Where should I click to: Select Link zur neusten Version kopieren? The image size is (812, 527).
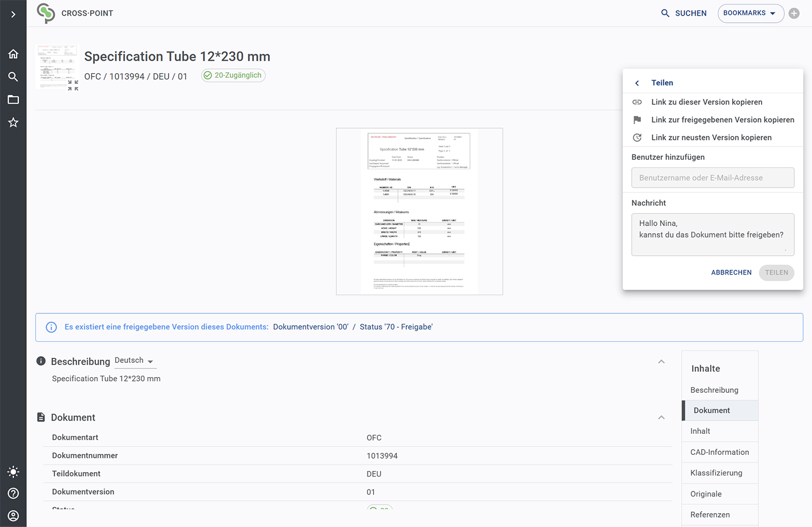(x=711, y=138)
